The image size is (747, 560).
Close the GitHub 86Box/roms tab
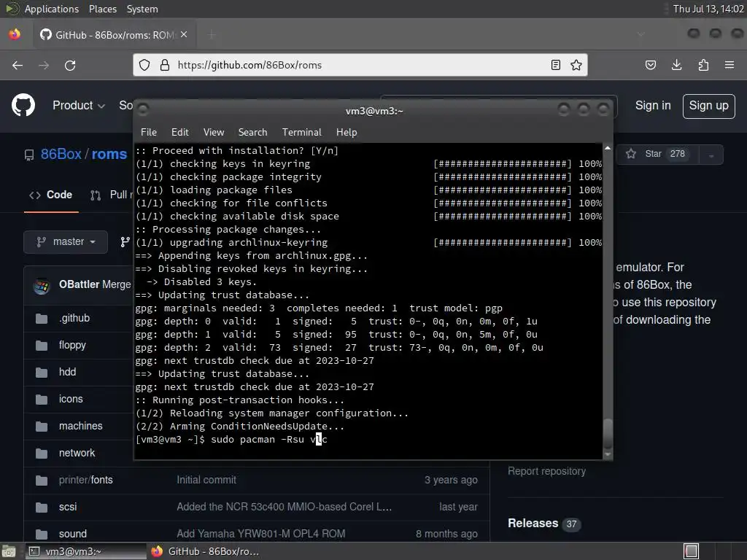click(x=184, y=35)
